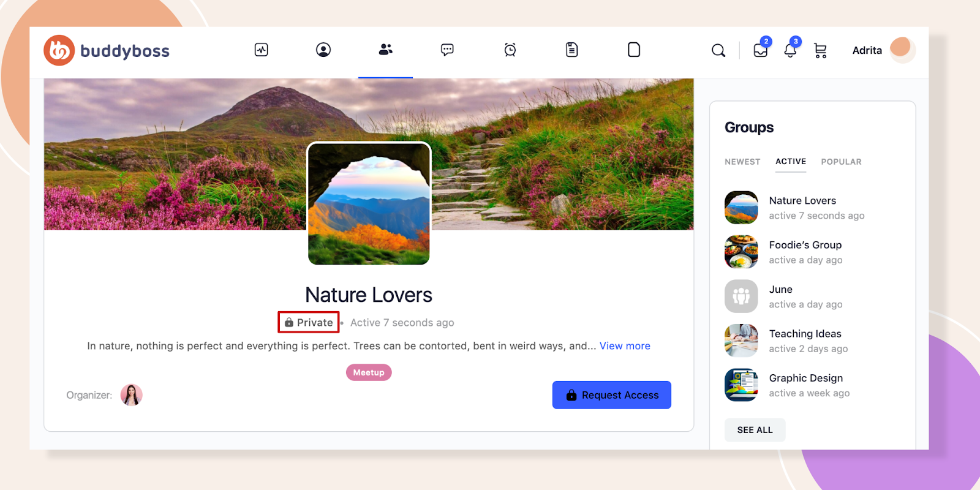The width and height of the screenshot is (980, 490).
Task: Open the shopping cart icon
Action: point(820,50)
